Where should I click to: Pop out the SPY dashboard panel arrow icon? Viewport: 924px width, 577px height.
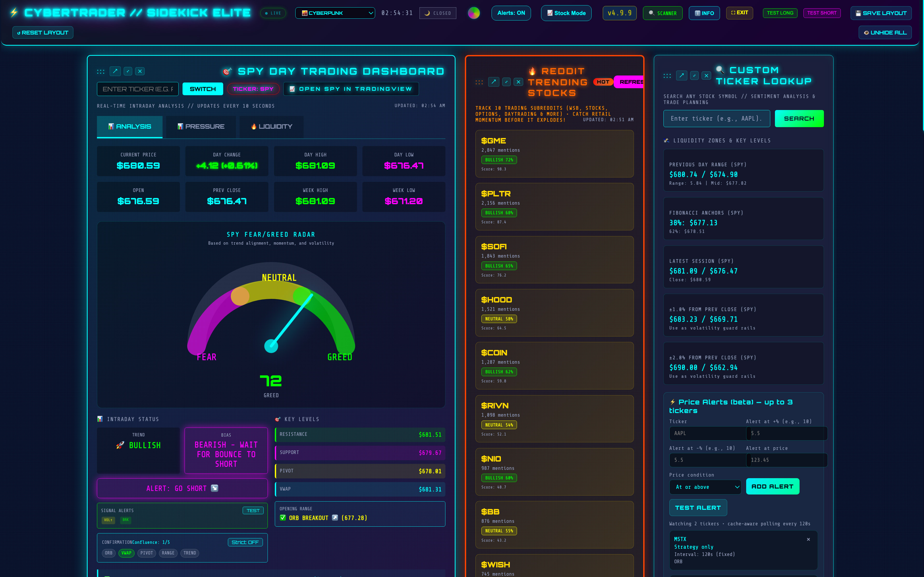point(115,71)
